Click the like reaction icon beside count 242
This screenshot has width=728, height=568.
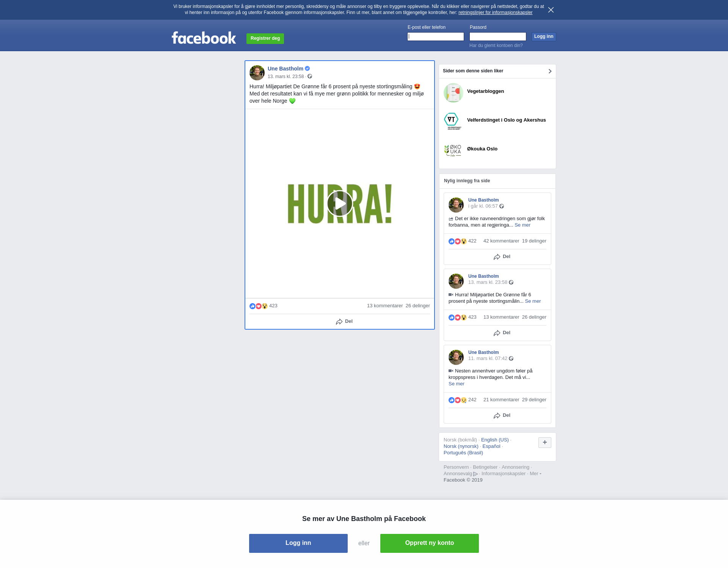452,400
